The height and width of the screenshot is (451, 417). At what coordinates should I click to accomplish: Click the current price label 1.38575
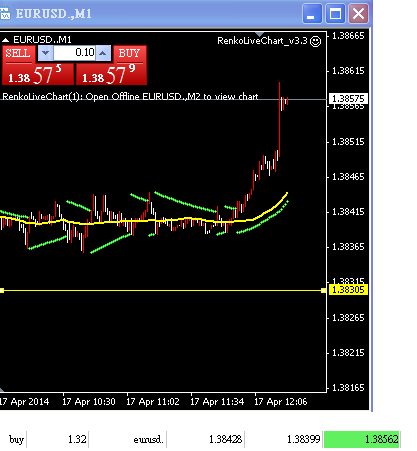[348, 99]
